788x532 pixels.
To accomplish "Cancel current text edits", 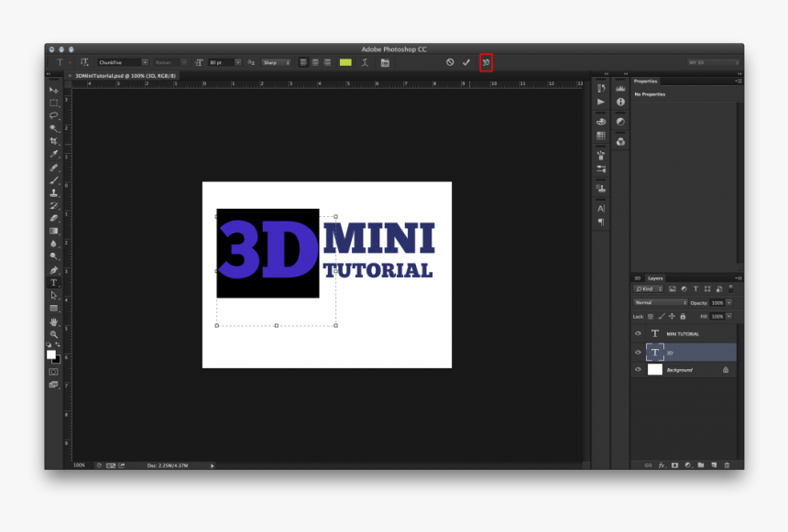I will coord(450,62).
